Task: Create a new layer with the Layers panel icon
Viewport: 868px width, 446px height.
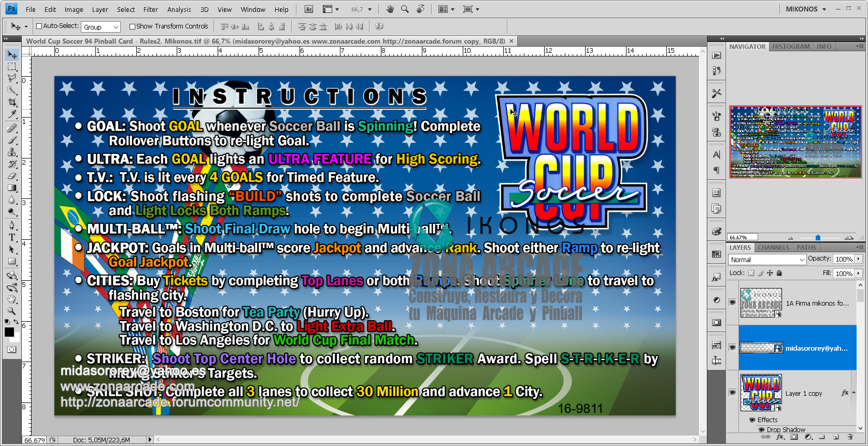Action: [836, 437]
